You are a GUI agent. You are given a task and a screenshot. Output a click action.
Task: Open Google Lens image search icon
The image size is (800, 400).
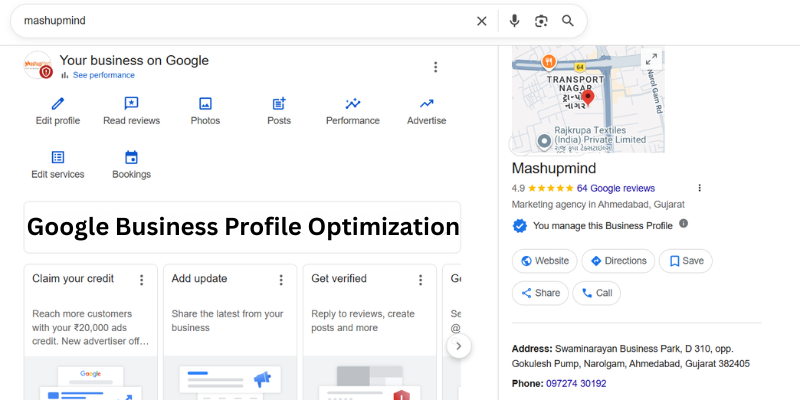(541, 21)
